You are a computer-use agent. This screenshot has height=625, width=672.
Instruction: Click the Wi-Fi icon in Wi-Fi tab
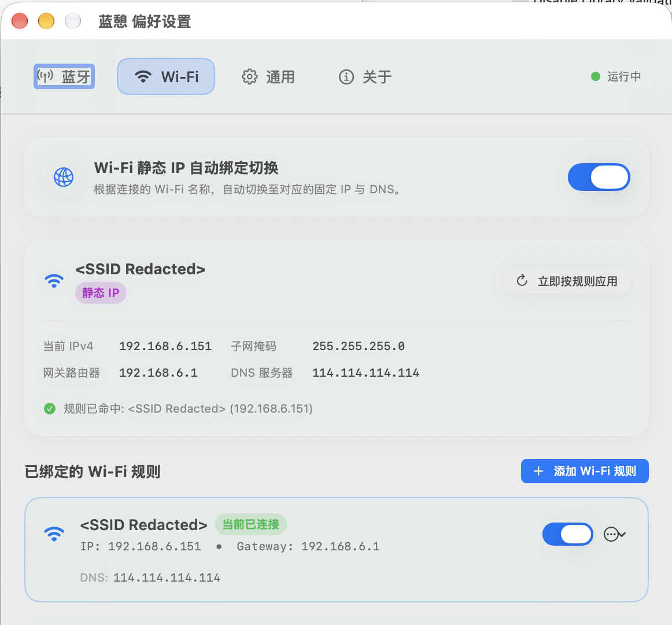(143, 77)
